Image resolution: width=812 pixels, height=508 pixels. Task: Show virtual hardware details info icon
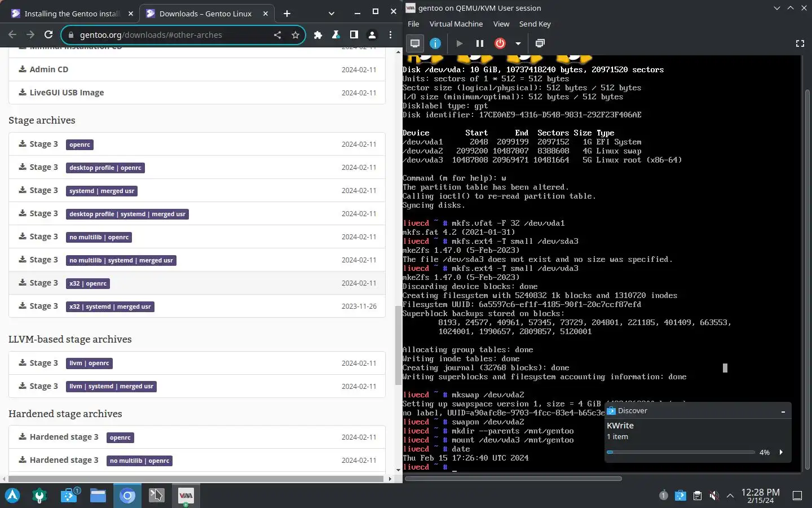(x=435, y=43)
